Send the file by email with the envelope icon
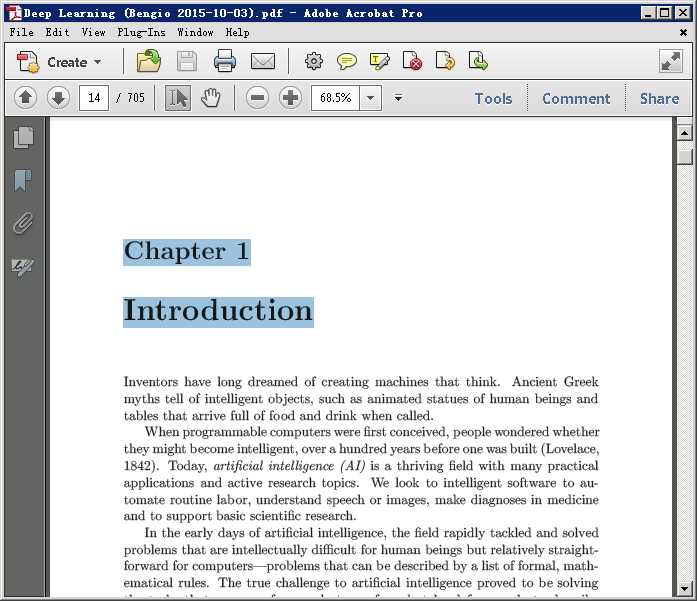This screenshot has height=601, width=697. click(x=263, y=61)
